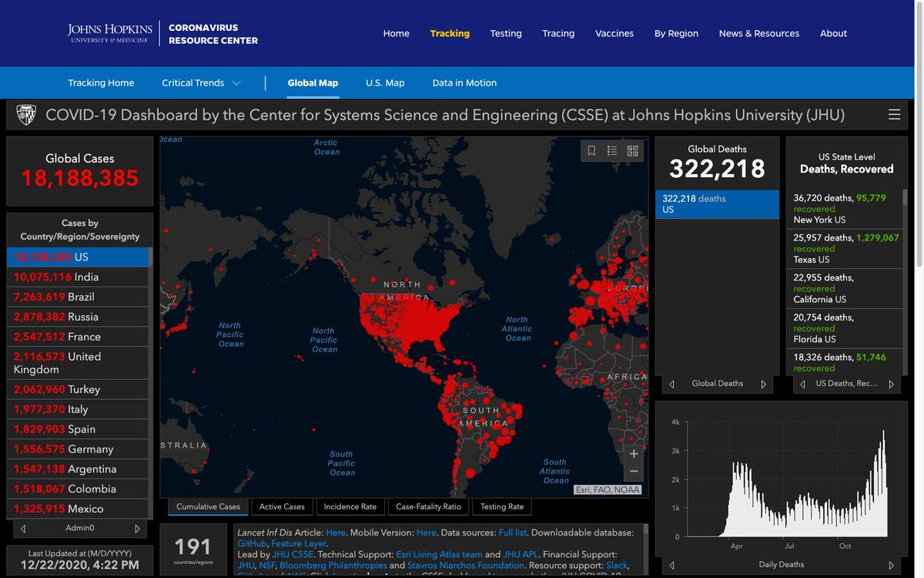Select the Cumulative Cases map tab
This screenshot has width=924, height=578.
[x=208, y=506]
